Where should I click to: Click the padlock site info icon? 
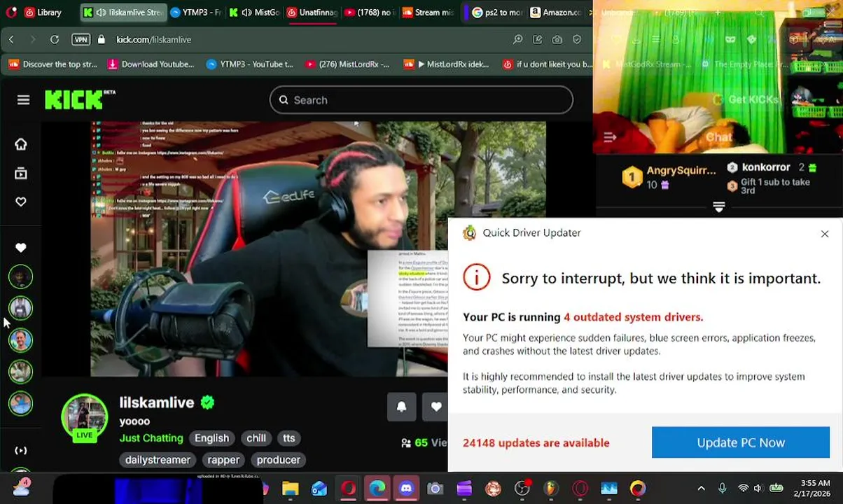tap(102, 40)
